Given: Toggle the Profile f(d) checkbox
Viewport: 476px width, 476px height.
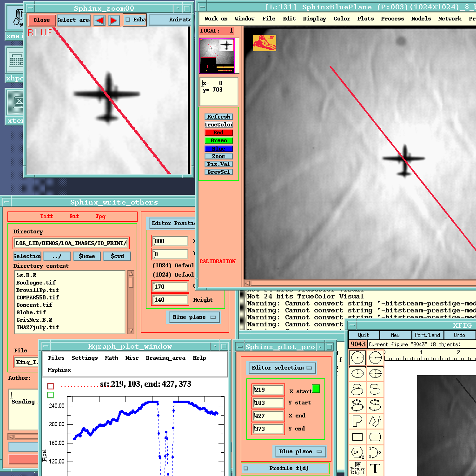Looking at the screenshot, I should (x=246, y=468).
